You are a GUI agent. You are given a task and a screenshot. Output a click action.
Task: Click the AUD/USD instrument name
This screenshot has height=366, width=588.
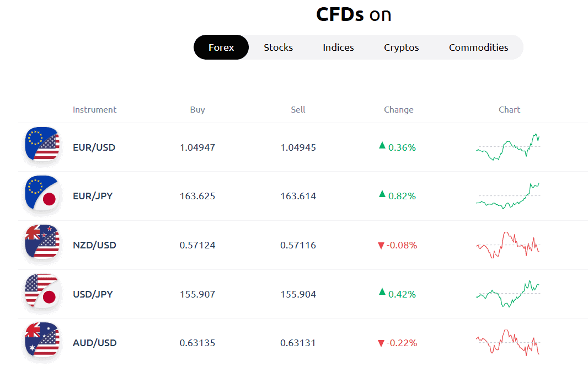point(94,343)
